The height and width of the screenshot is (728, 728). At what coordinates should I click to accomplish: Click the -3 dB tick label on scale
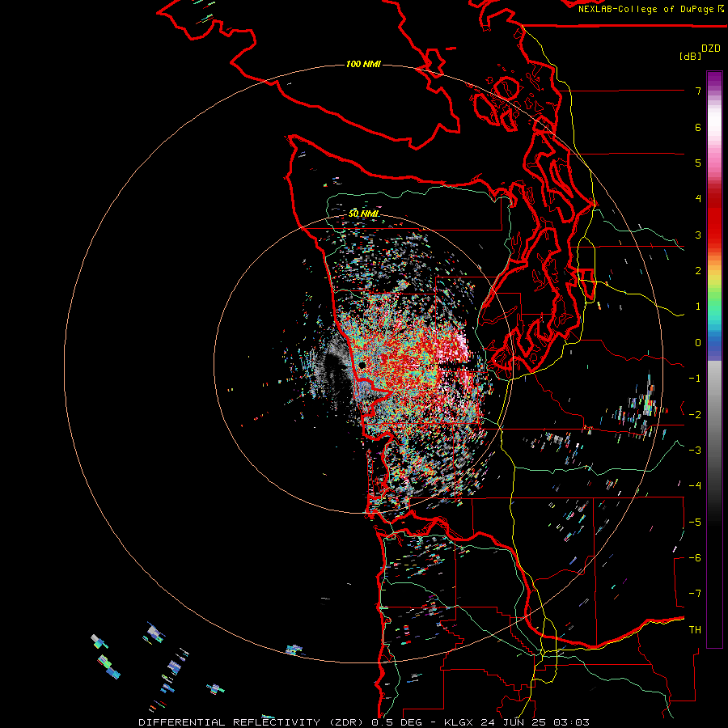point(695,451)
